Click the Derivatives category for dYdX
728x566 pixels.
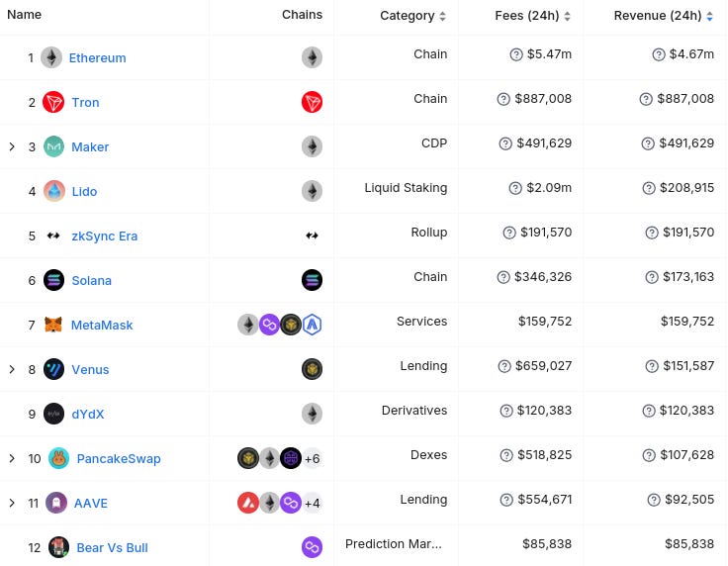414,411
